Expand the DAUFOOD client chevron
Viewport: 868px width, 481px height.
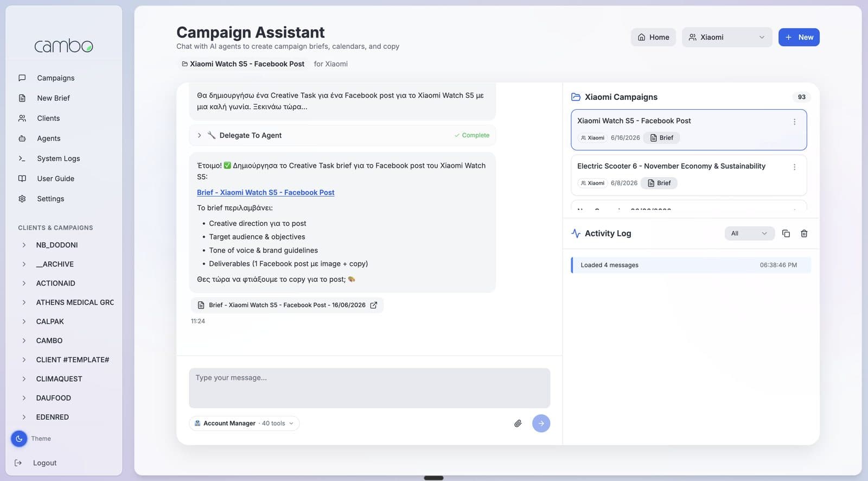[x=24, y=398]
